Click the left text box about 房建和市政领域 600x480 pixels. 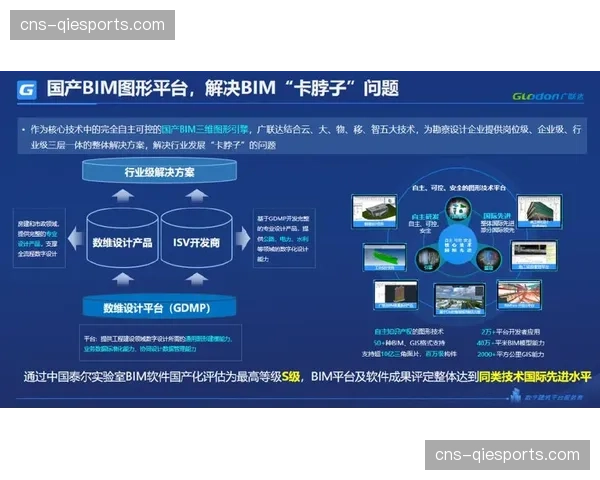click(x=39, y=238)
